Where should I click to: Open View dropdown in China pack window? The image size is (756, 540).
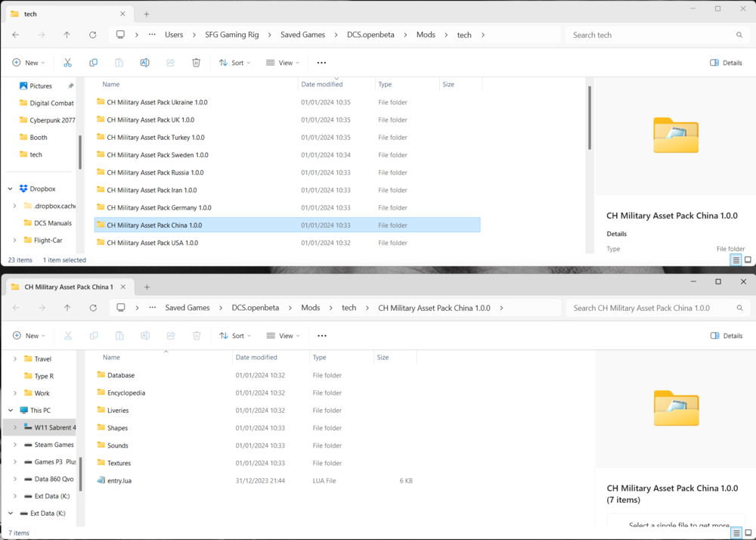283,336
